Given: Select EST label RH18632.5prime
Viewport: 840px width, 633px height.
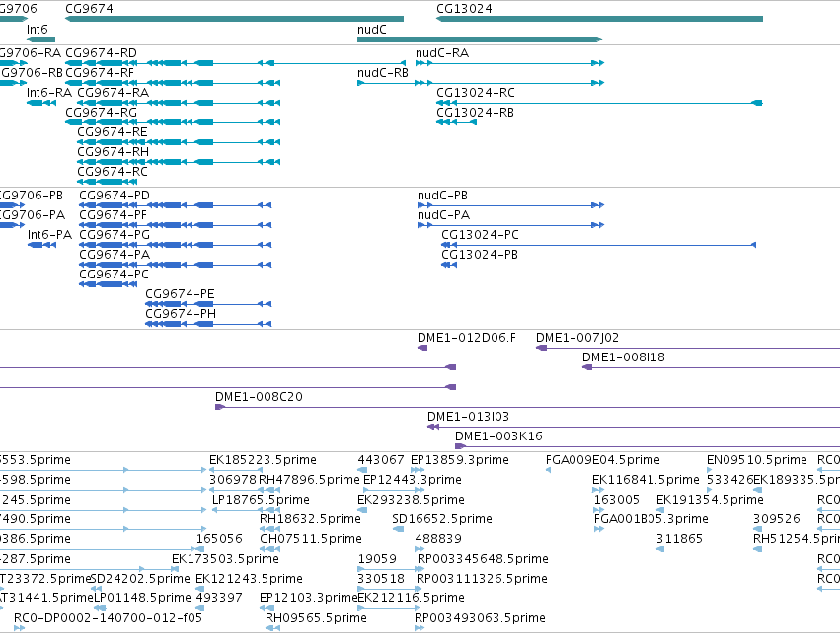Looking at the screenshot, I should (310, 519).
